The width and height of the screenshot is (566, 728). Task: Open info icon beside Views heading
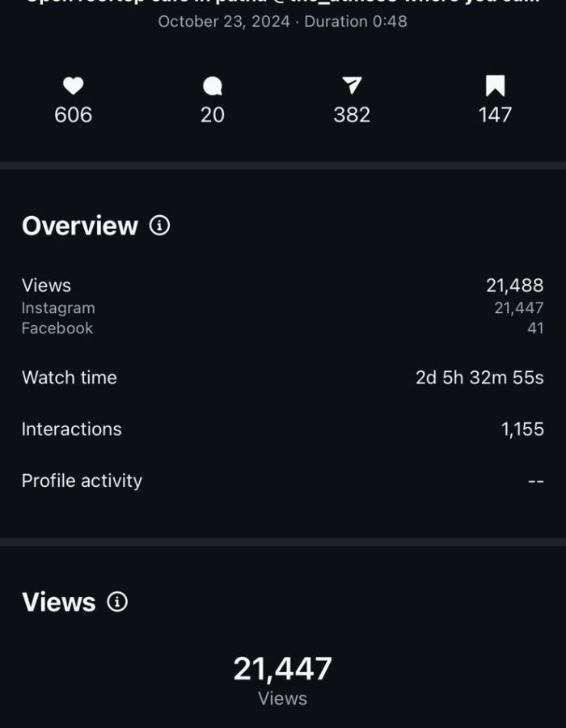pyautogui.click(x=117, y=602)
